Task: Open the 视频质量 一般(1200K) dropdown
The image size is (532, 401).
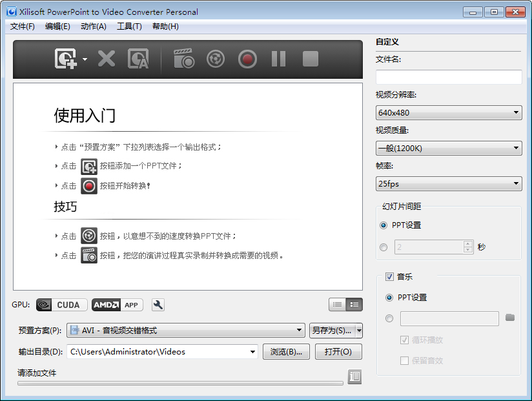Action: pos(449,149)
